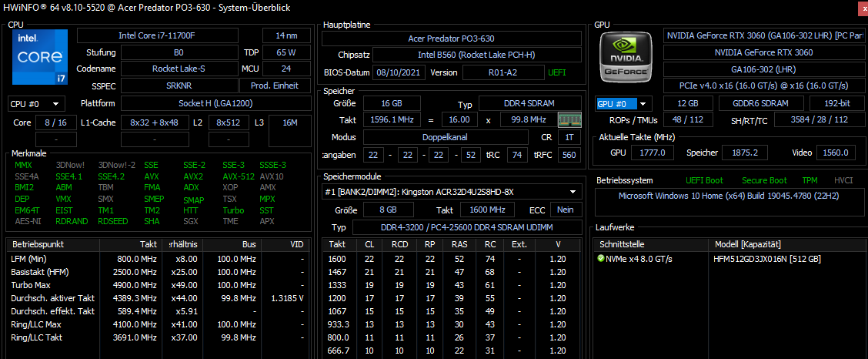Click the BIOS Version value R01-A2
Viewport: 868px width, 359px height.
pyautogui.click(x=503, y=72)
